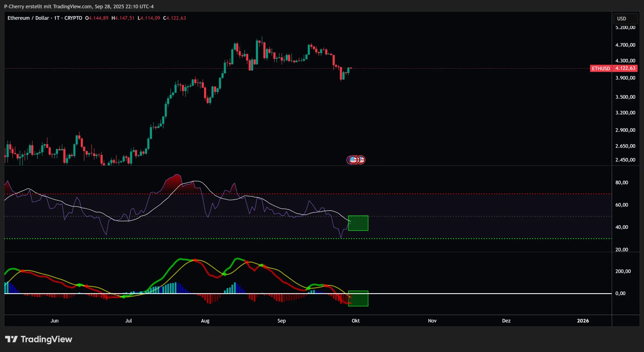Click the USD currency selector
644x352 pixels.
coord(625,19)
